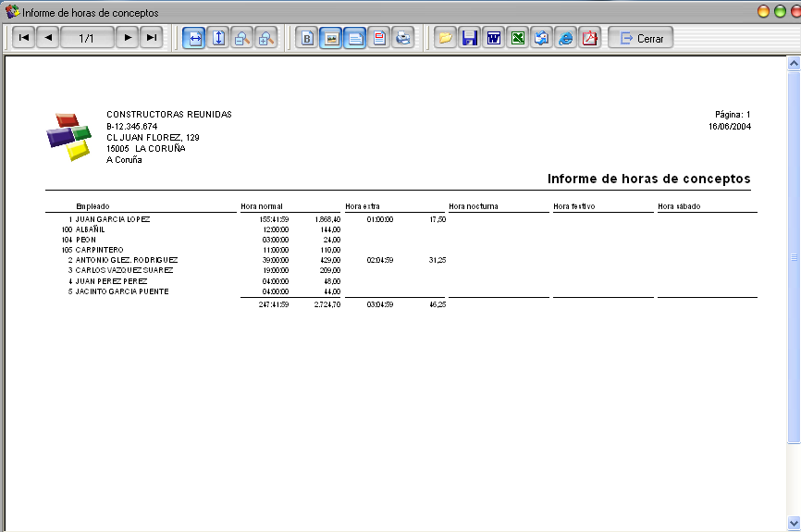Zoom out with the magnifier minus icon
The width and height of the screenshot is (801, 532).
(242, 38)
